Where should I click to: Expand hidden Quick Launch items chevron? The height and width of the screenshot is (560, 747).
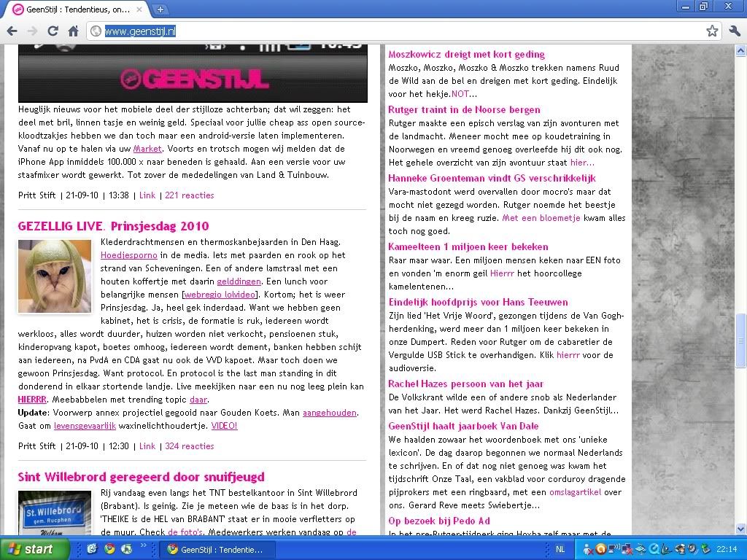click(144, 545)
